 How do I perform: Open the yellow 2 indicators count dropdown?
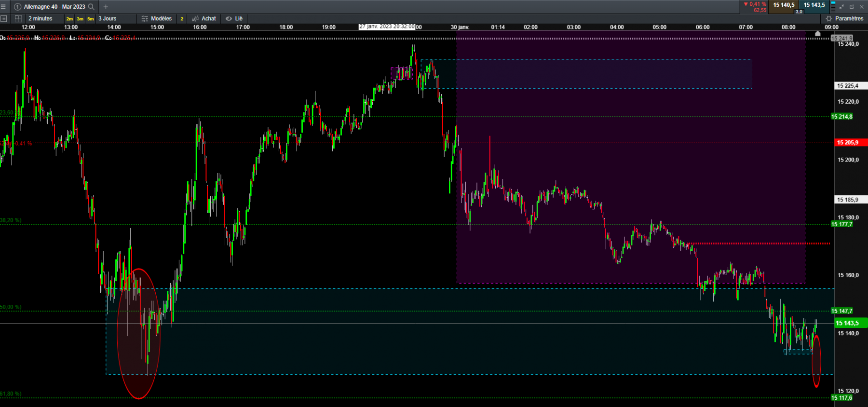tap(182, 19)
